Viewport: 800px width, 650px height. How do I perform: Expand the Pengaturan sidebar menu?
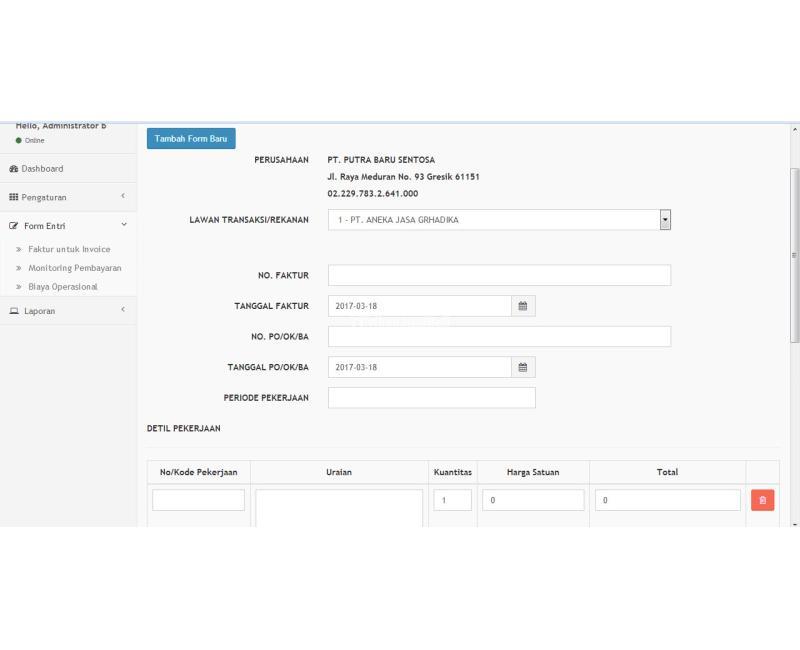point(123,196)
